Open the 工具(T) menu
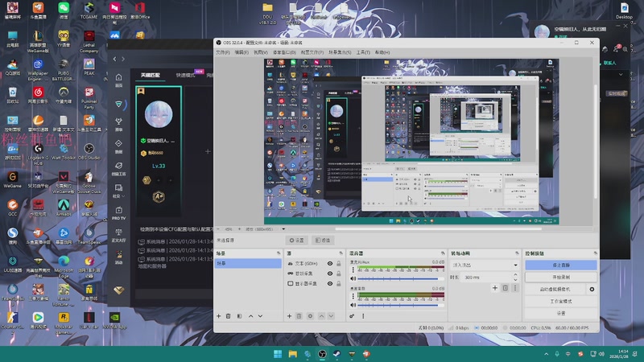This screenshot has height=362, width=644. 363,52
